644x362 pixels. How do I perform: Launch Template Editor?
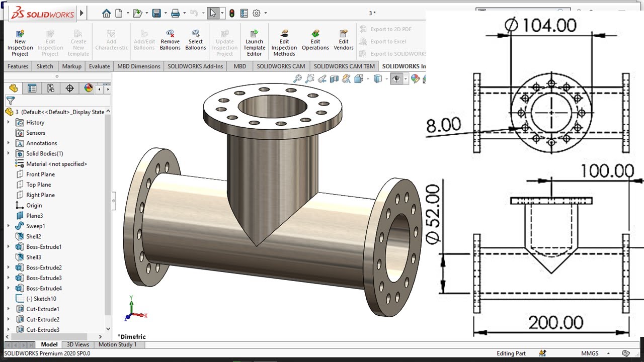pyautogui.click(x=254, y=43)
